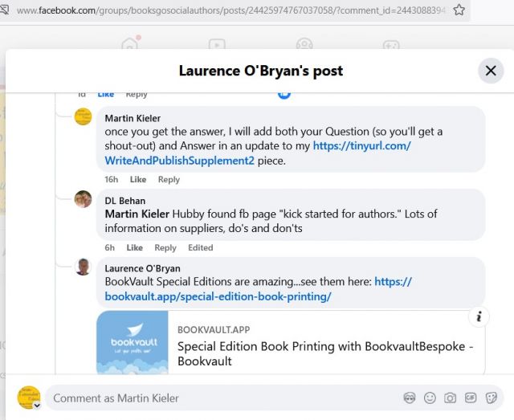
Task: Click DL Behan's profile picture
Action: click(x=83, y=199)
